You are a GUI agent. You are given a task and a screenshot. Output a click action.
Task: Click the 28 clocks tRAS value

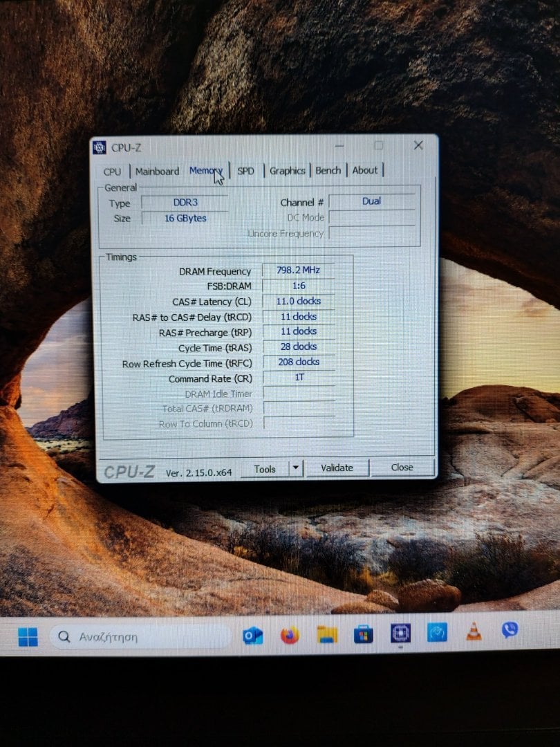[x=299, y=347]
